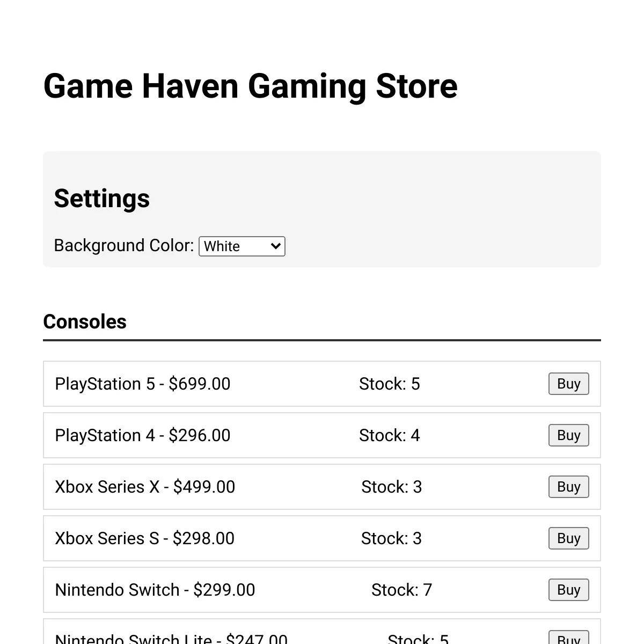The width and height of the screenshot is (644, 644).
Task: Click the Stock: 7 label for Nintendo Switch
Action: coord(402,590)
